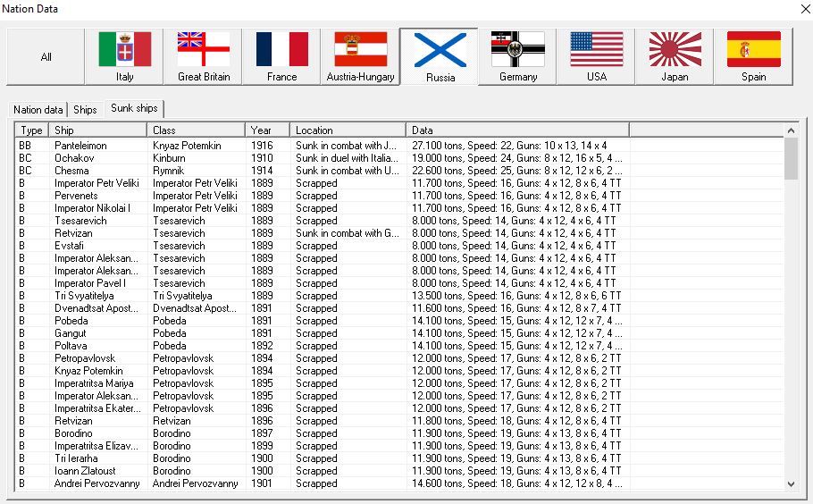The width and height of the screenshot is (813, 504).
Task: Click the 13.500 tons data cell
Action: click(x=516, y=296)
